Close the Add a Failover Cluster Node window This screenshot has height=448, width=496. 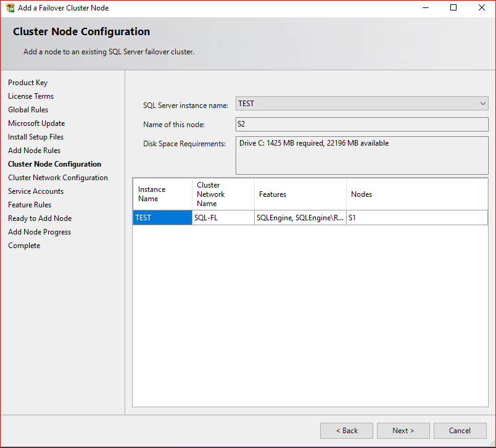coord(481,8)
